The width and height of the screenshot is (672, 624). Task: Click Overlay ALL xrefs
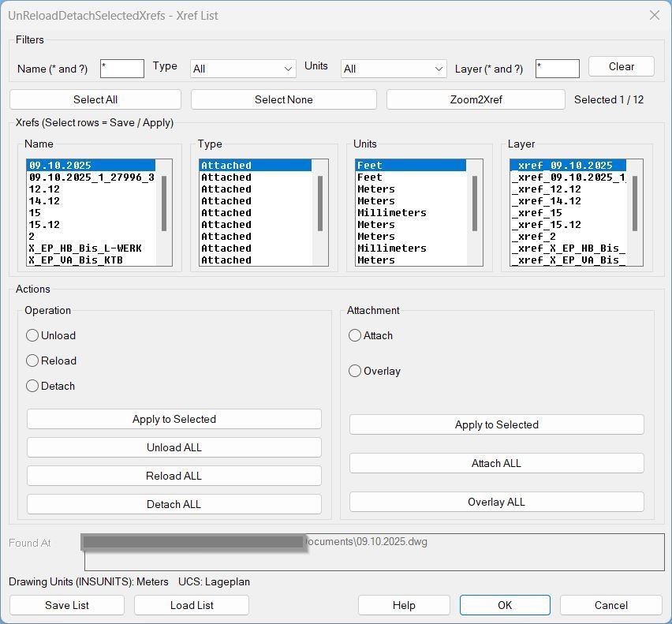click(x=496, y=502)
